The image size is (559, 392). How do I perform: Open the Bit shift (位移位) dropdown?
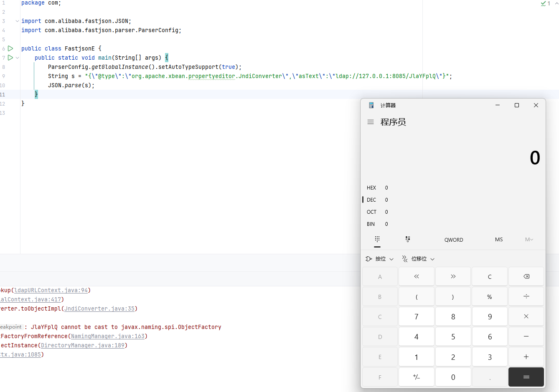[x=418, y=259]
